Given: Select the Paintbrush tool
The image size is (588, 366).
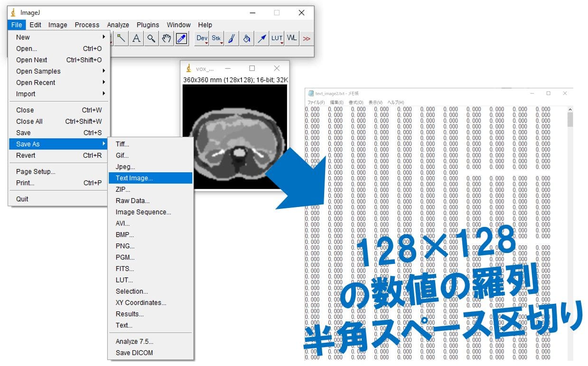Looking at the screenshot, I should [232, 38].
